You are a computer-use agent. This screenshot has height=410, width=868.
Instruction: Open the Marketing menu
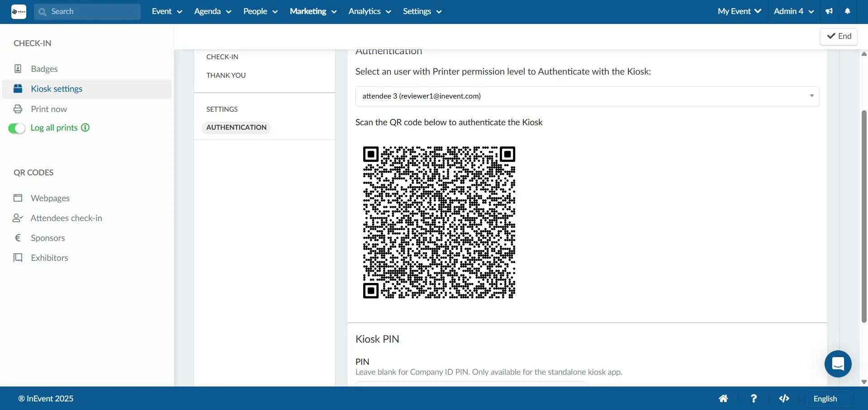pos(313,11)
